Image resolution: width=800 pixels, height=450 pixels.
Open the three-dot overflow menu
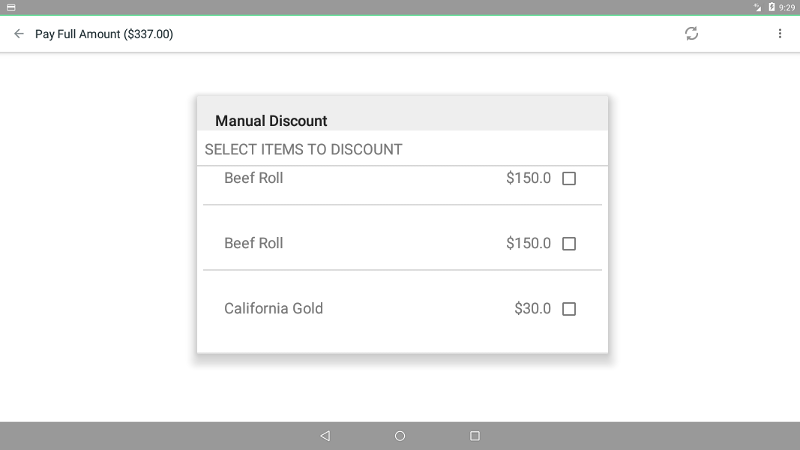[780, 34]
